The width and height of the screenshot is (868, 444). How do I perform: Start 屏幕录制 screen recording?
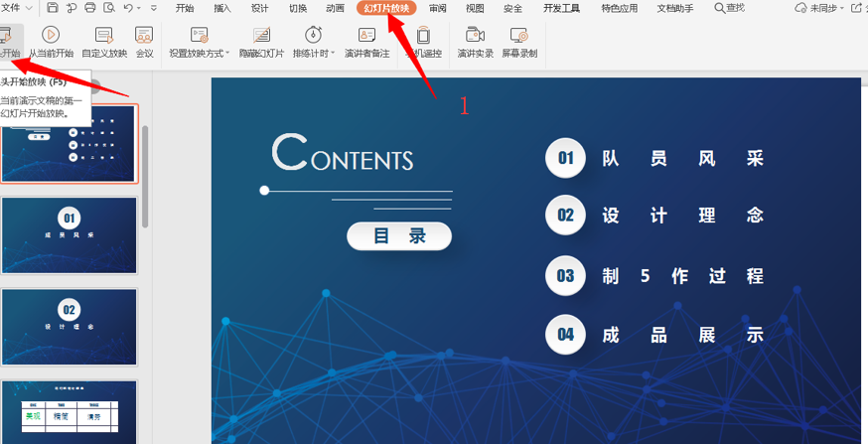point(519,42)
